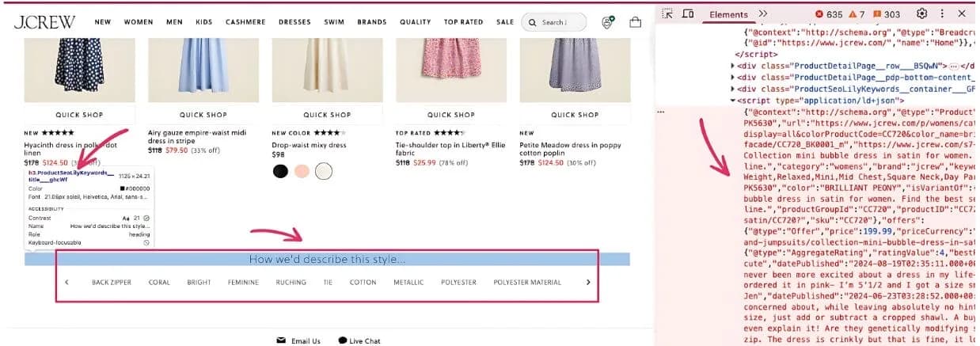Expand the ProductSeoLilyKeywords container div node
Screen dimensions: 980x346
pos(733,89)
